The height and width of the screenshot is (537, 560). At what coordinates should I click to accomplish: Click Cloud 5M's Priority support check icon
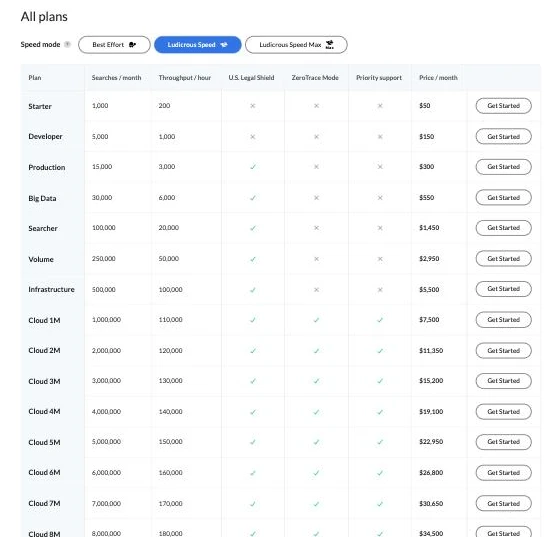pyautogui.click(x=380, y=442)
